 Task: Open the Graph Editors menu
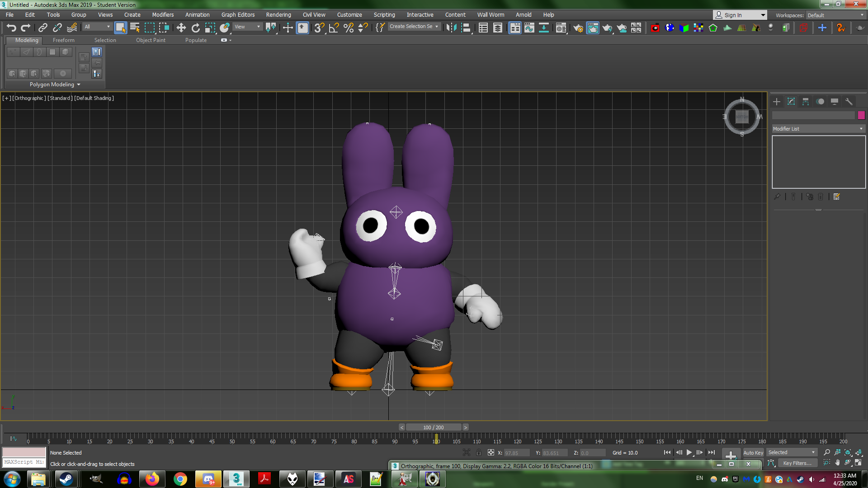(238, 15)
